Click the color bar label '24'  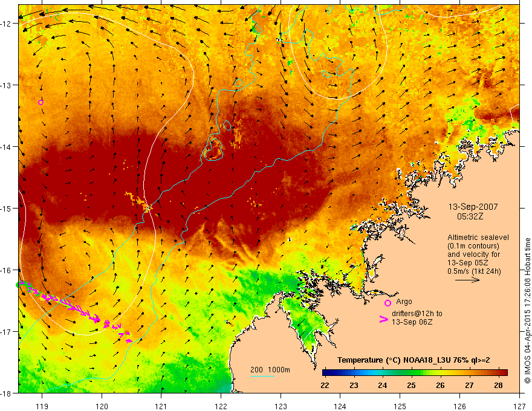click(383, 386)
